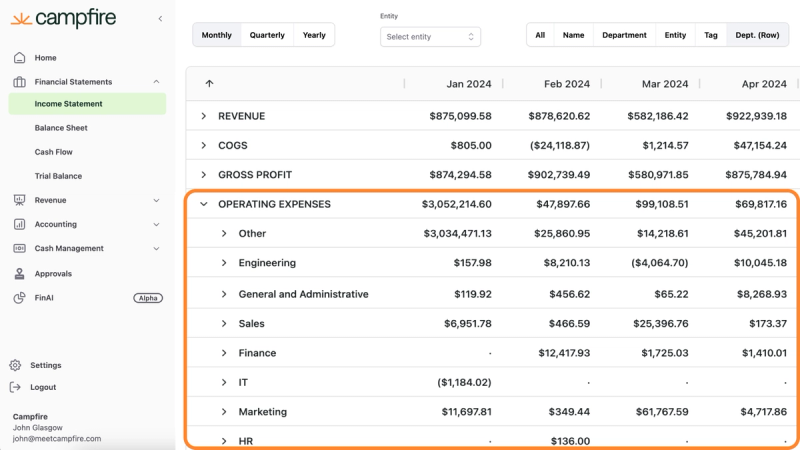Select the Name grouping option
Image resolution: width=800 pixels, height=450 pixels.
573,35
